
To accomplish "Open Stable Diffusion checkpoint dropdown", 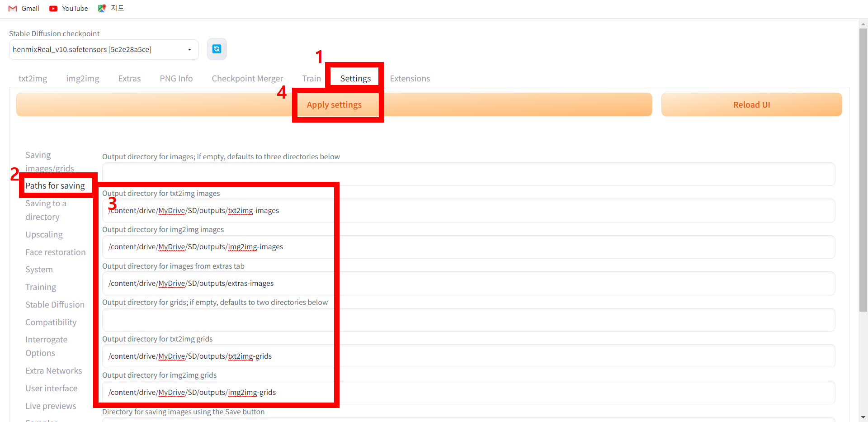I will coord(104,49).
